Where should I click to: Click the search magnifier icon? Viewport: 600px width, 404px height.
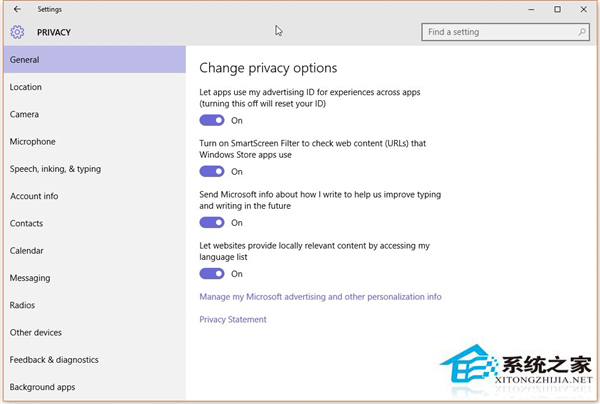pos(582,32)
